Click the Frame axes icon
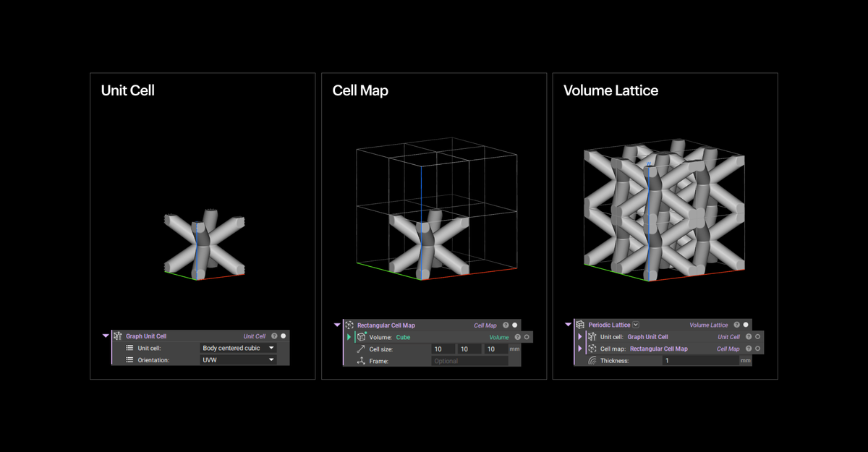The image size is (868, 452). 362,360
